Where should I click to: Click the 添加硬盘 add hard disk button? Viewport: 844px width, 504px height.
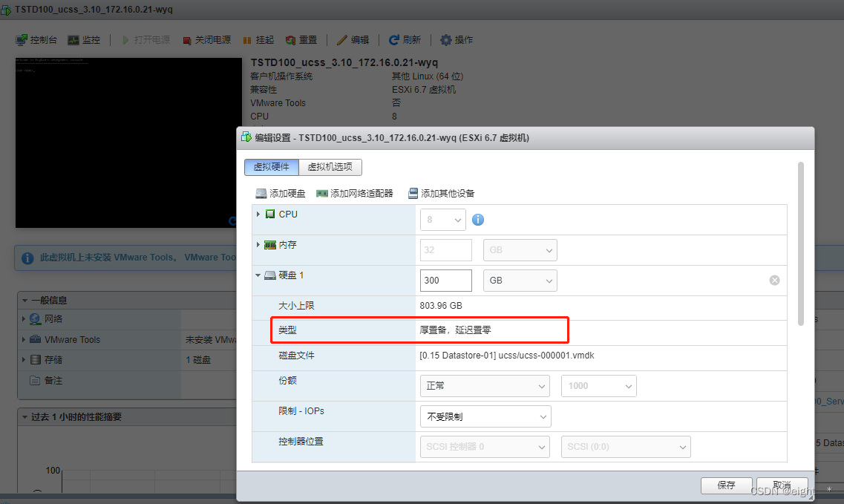click(x=281, y=193)
